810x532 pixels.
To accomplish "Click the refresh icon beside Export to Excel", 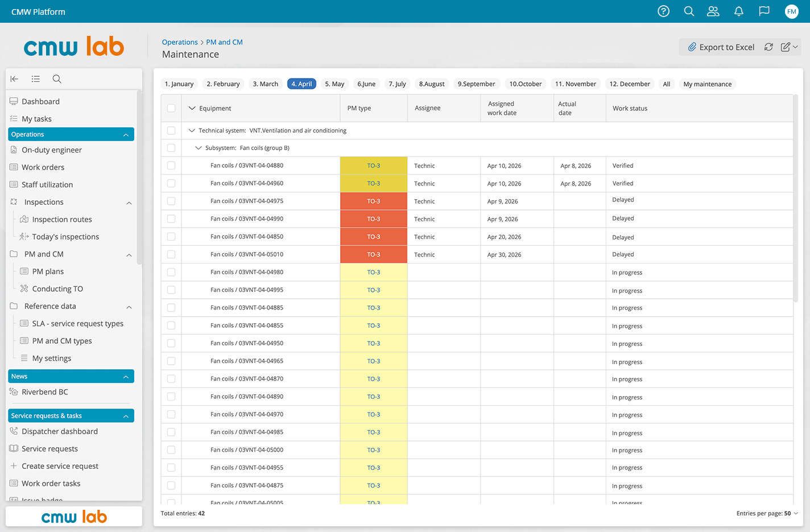I will [768, 47].
